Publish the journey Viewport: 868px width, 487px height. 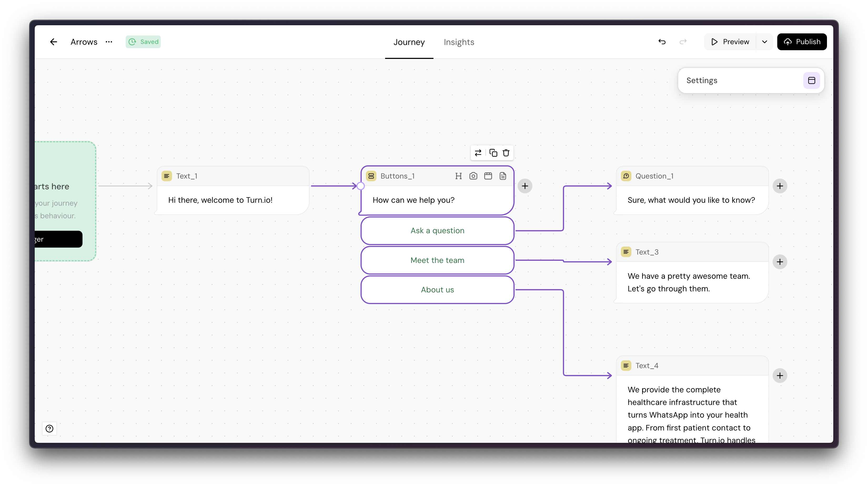(802, 42)
